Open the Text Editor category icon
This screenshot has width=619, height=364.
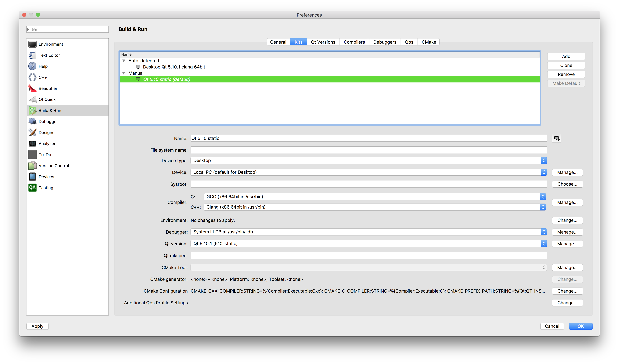click(x=32, y=55)
